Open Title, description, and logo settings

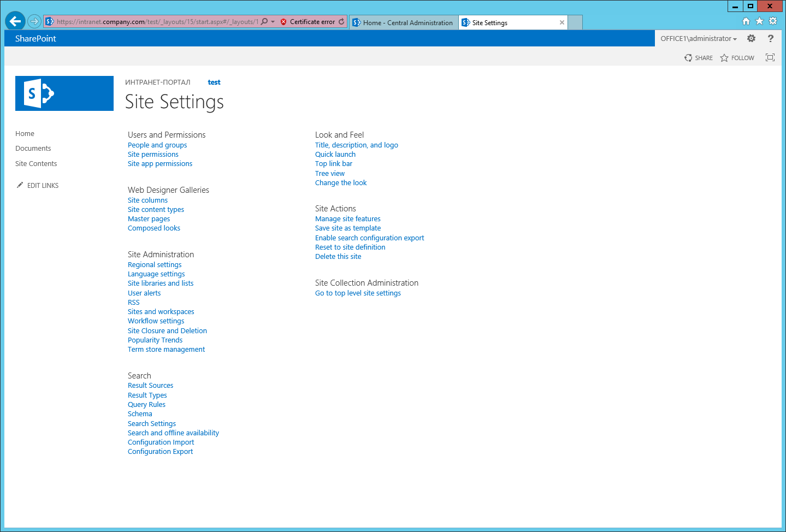coord(357,145)
